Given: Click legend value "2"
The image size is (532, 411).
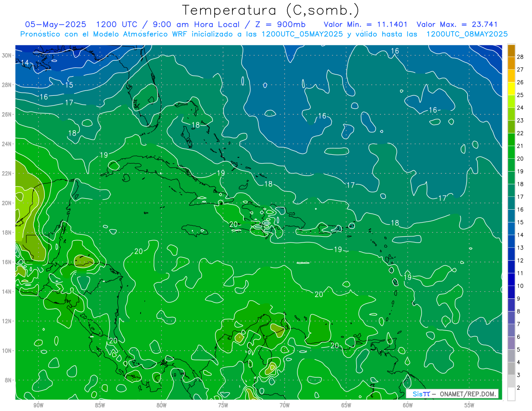Looking at the screenshot, I should tap(519, 388).
